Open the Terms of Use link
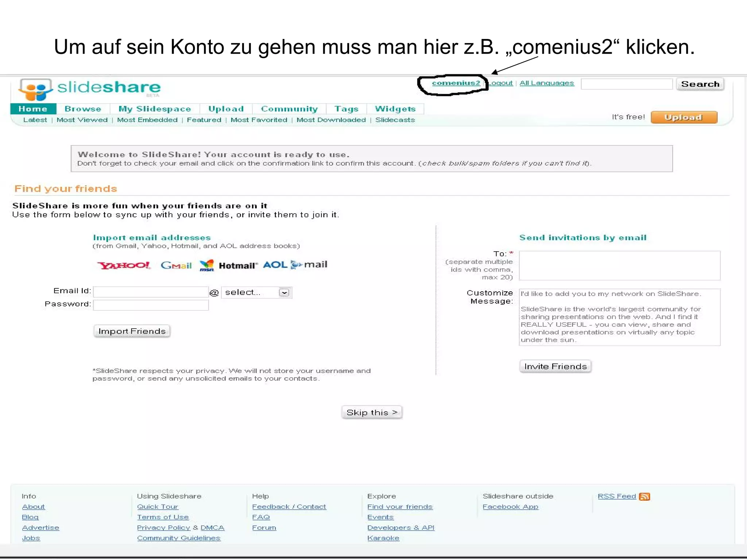 click(163, 517)
